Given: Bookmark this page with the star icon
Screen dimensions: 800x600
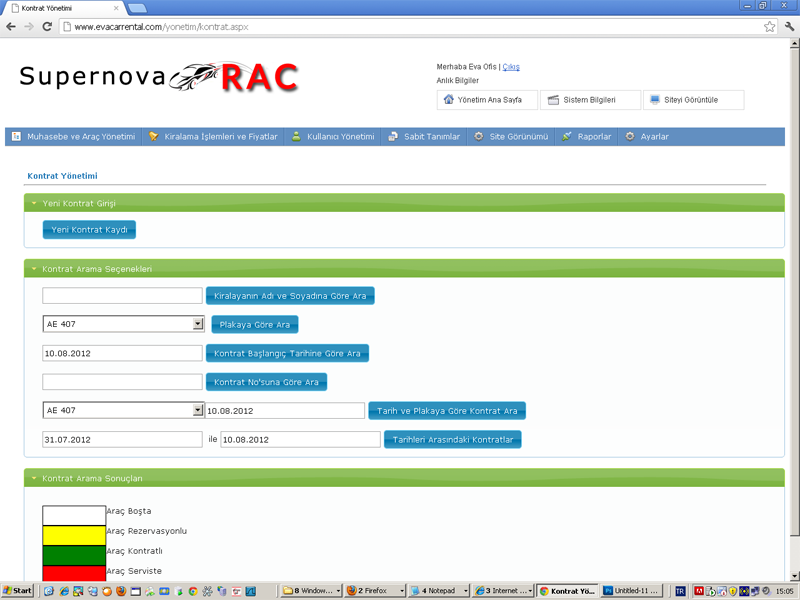Looking at the screenshot, I should click(769, 27).
